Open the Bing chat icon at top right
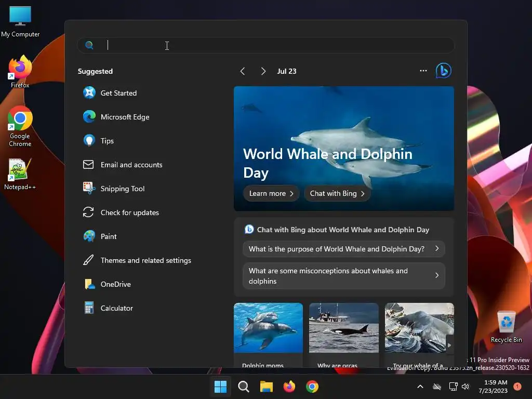Image resolution: width=532 pixels, height=399 pixels. click(444, 71)
